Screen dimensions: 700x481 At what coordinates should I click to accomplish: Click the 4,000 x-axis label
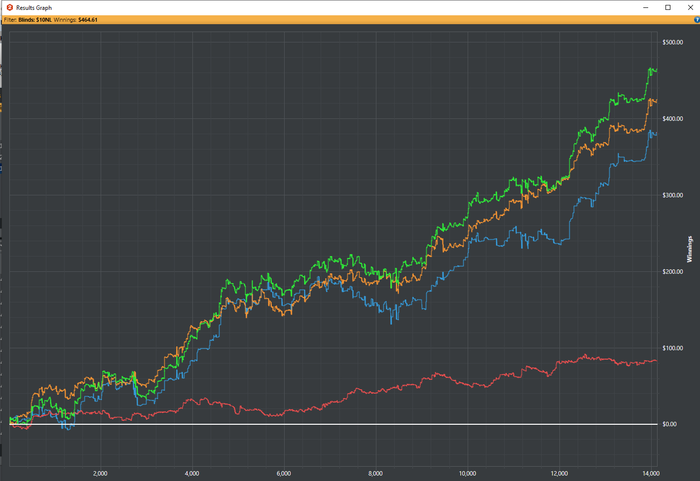tap(192, 473)
